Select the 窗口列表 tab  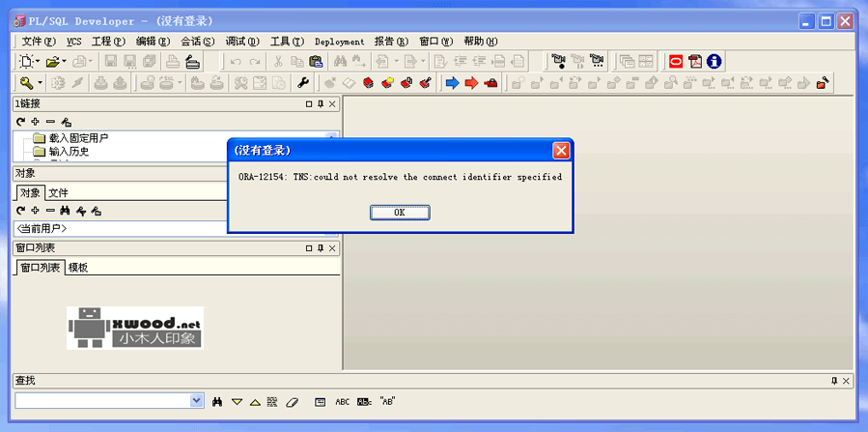[x=41, y=268]
